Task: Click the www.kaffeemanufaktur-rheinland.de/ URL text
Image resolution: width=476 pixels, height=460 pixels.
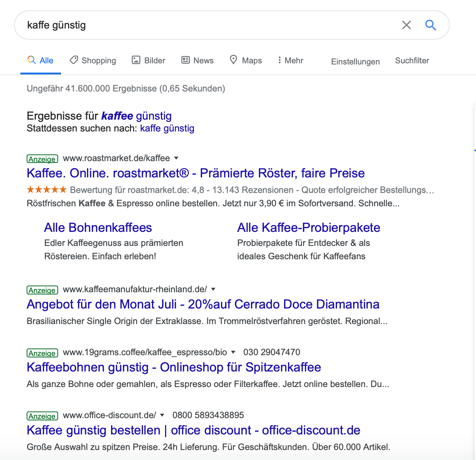Action: coord(135,289)
